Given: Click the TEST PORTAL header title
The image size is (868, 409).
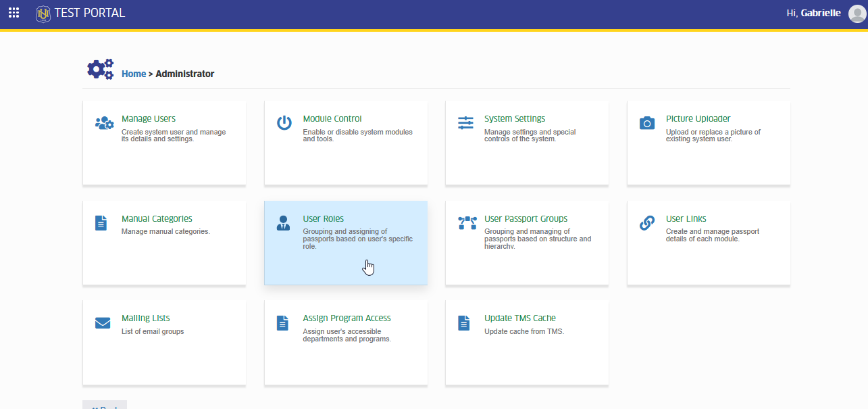Looking at the screenshot, I should [x=90, y=13].
